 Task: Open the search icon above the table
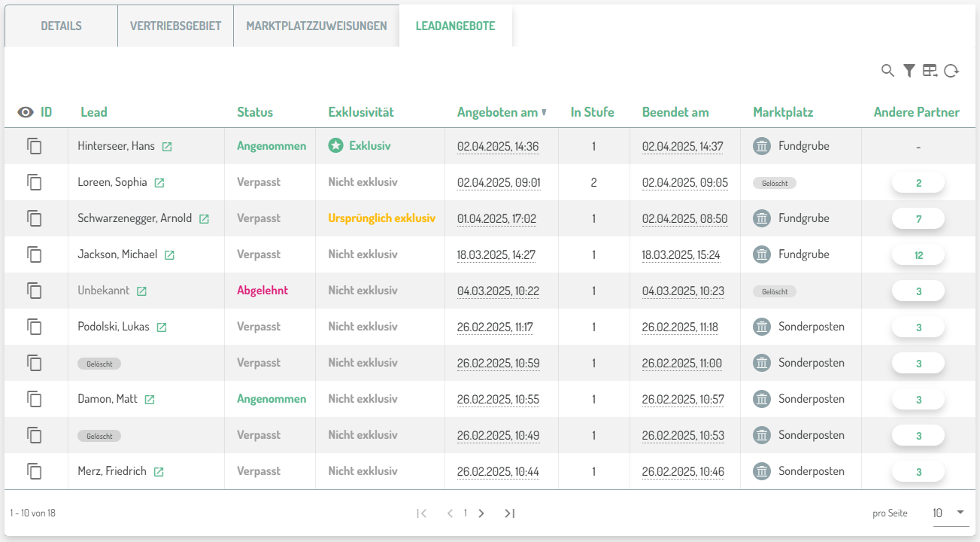(x=887, y=71)
